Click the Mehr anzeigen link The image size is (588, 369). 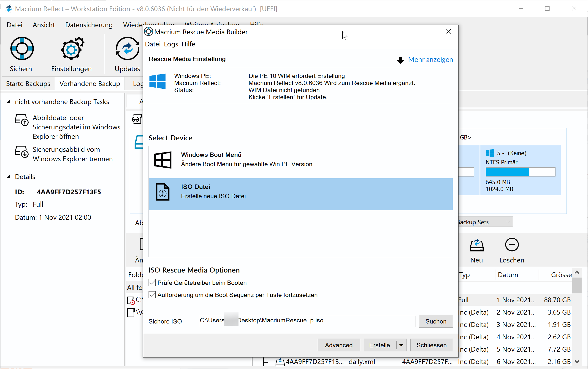pyautogui.click(x=430, y=59)
